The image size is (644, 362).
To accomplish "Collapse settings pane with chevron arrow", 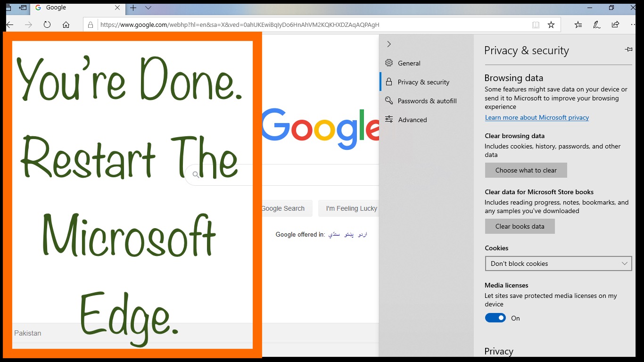I will point(389,44).
